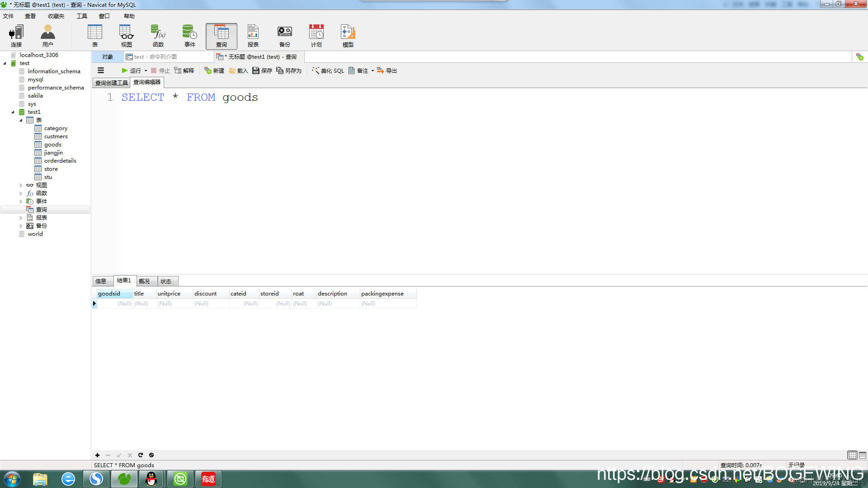
Task: Switch to form view in status bar
Action: click(863, 455)
